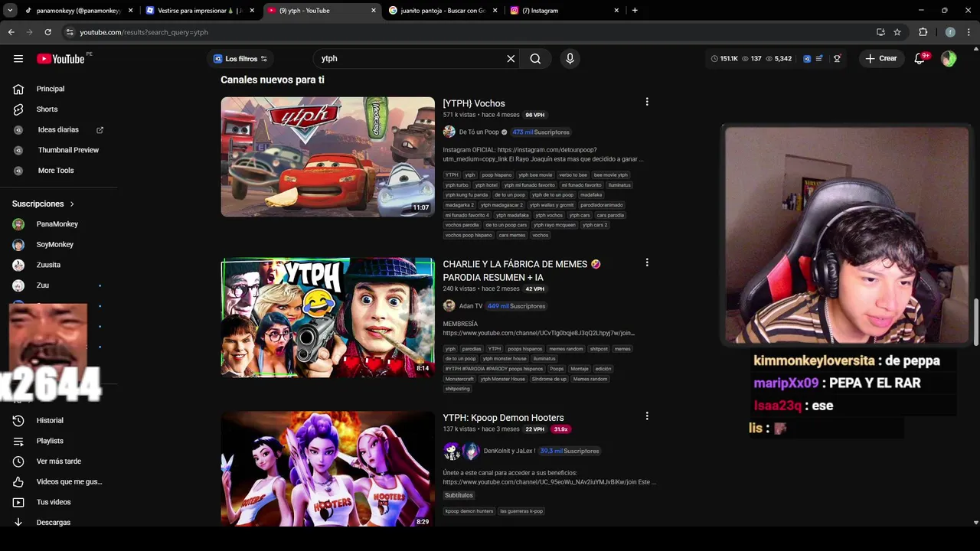Screen dimensions: 980x551
Task: Open the account avatar menu
Action: tap(949, 59)
